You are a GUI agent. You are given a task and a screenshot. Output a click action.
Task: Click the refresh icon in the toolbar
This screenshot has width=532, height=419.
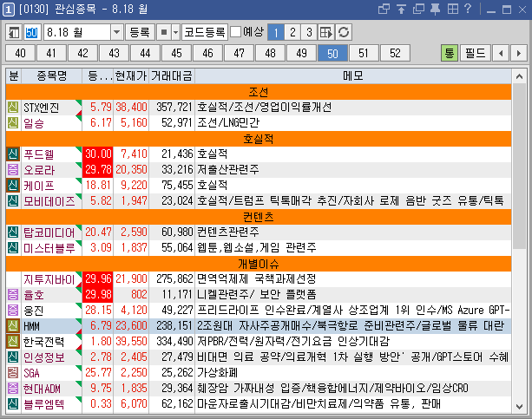coord(344,32)
